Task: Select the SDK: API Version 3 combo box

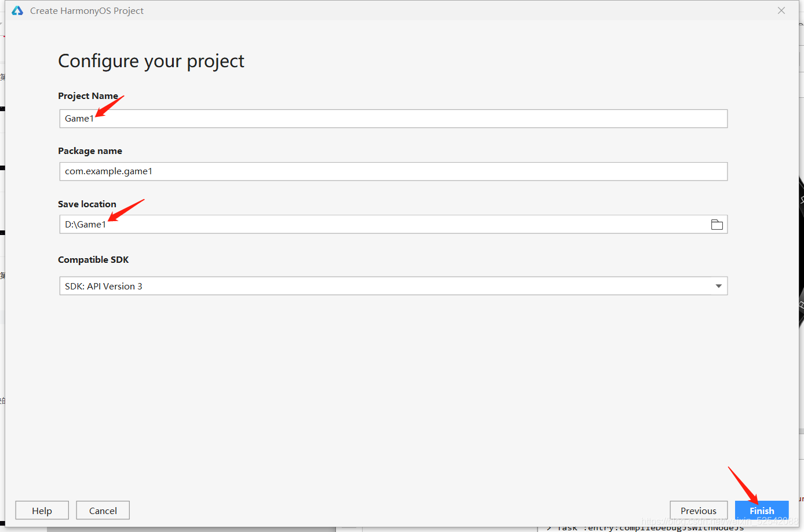Action: click(393, 286)
